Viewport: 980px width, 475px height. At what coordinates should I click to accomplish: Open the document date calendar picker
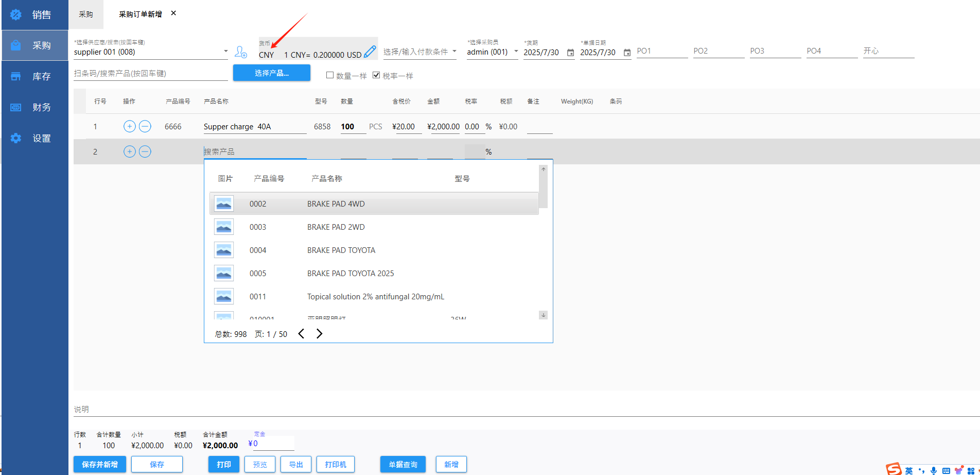[627, 53]
